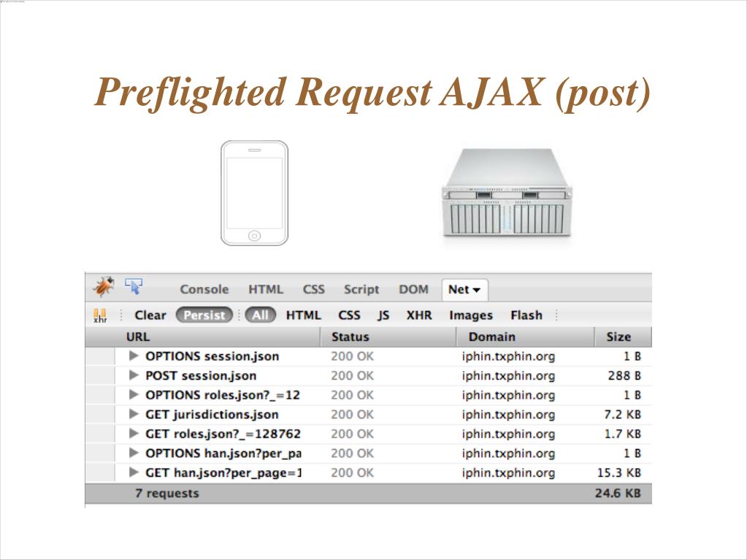Click the slide title "Preflighted Request AJAX (post)"
This screenshot has height=560, width=747.
click(x=372, y=93)
